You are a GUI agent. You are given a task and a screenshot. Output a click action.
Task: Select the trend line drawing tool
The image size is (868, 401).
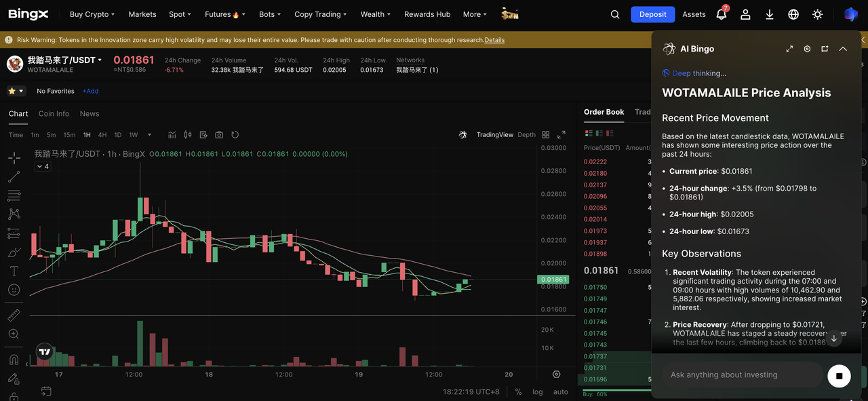click(x=14, y=177)
